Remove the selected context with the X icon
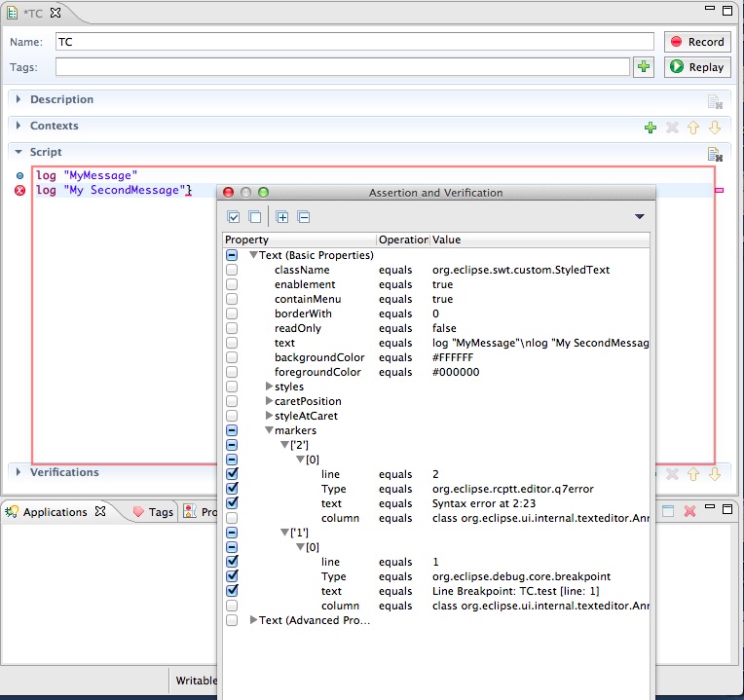744x700 pixels. pos(672,128)
